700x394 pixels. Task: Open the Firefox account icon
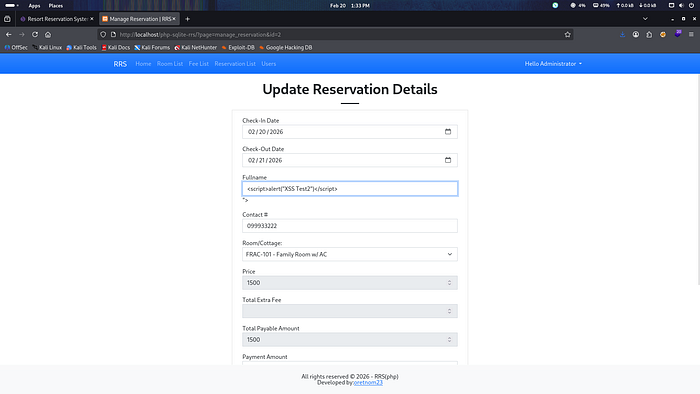(x=636, y=34)
